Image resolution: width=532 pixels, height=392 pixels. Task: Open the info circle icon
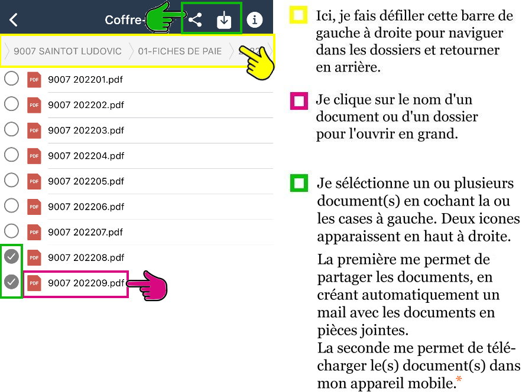[255, 20]
